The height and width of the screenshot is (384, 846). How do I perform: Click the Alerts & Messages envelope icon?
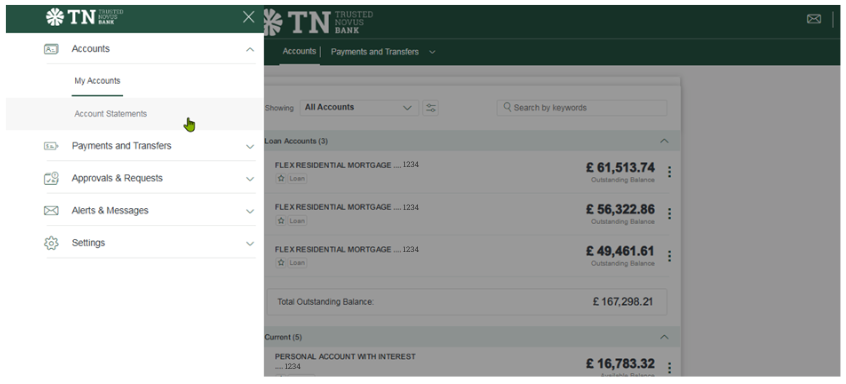(51, 211)
